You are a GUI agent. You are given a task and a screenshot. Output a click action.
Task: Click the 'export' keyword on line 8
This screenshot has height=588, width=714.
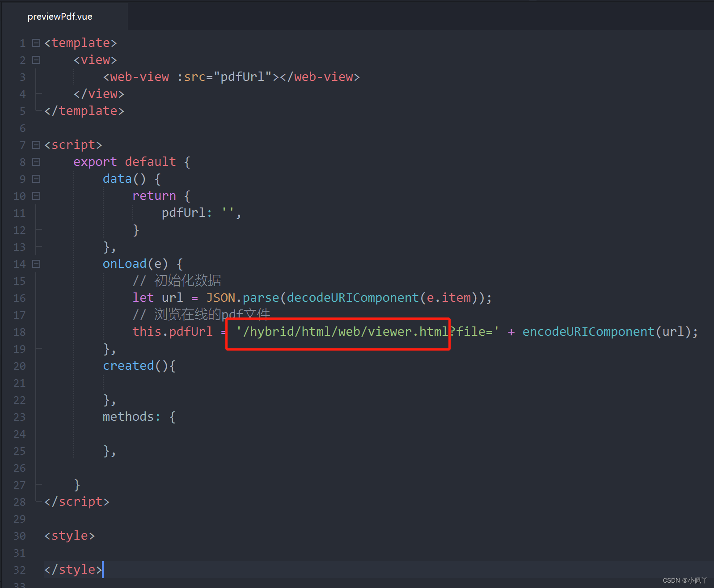coord(95,162)
